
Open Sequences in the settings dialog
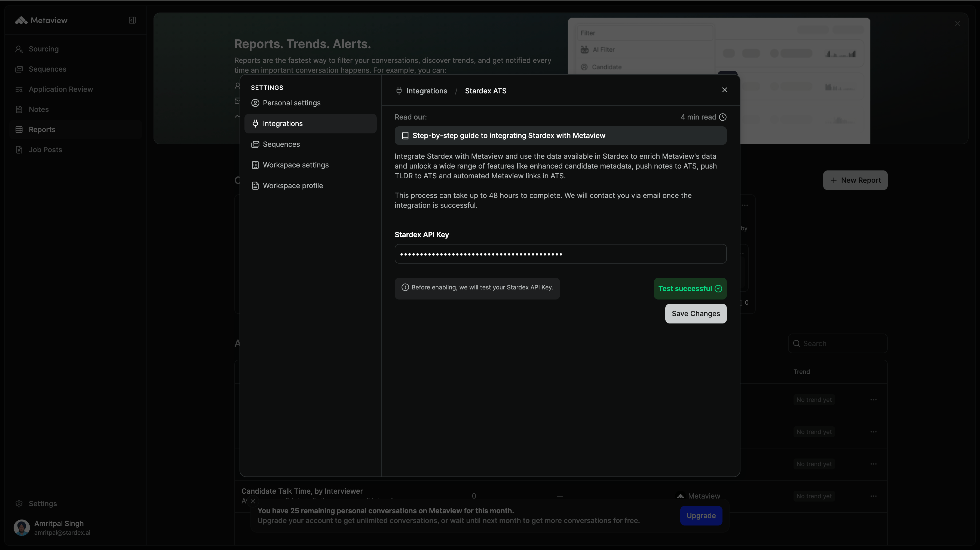(310, 144)
